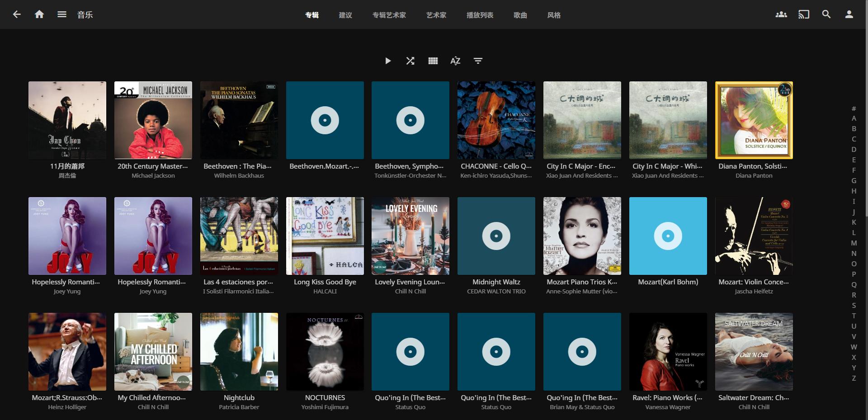Open search with the magnifier icon

pyautogui.click(x=826, y=14)
